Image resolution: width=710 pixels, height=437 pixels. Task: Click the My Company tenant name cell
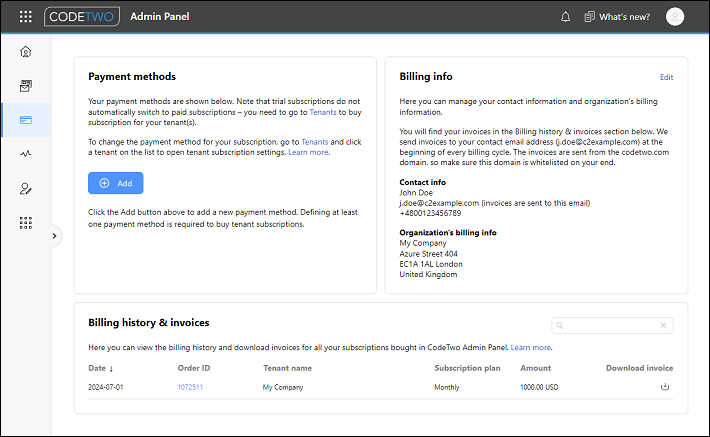(x=283, y=387)
